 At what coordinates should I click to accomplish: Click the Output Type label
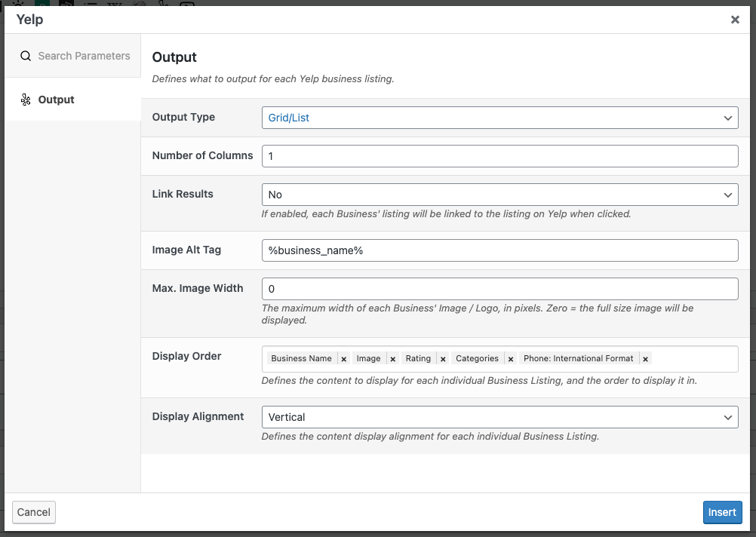pos(183,117)
